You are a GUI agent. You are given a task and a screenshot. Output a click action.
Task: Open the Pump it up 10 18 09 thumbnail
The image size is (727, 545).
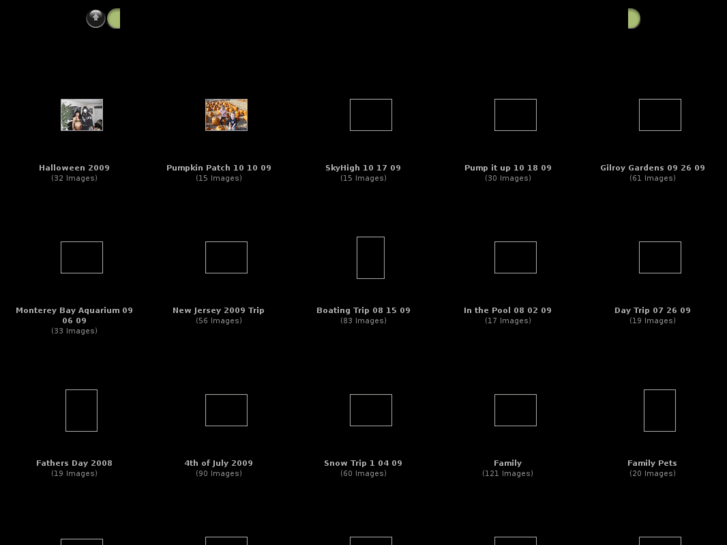516,115
